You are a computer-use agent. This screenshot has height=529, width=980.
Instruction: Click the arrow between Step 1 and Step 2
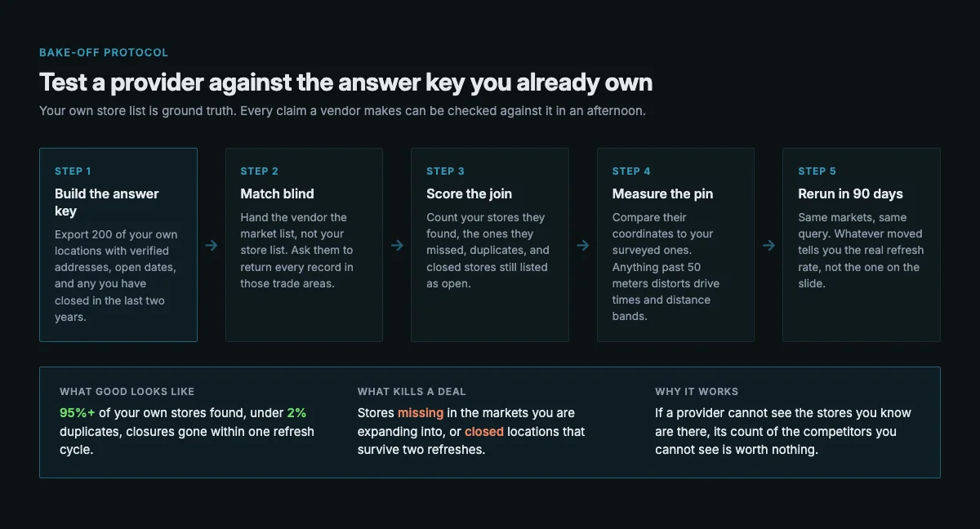(212, 245)
